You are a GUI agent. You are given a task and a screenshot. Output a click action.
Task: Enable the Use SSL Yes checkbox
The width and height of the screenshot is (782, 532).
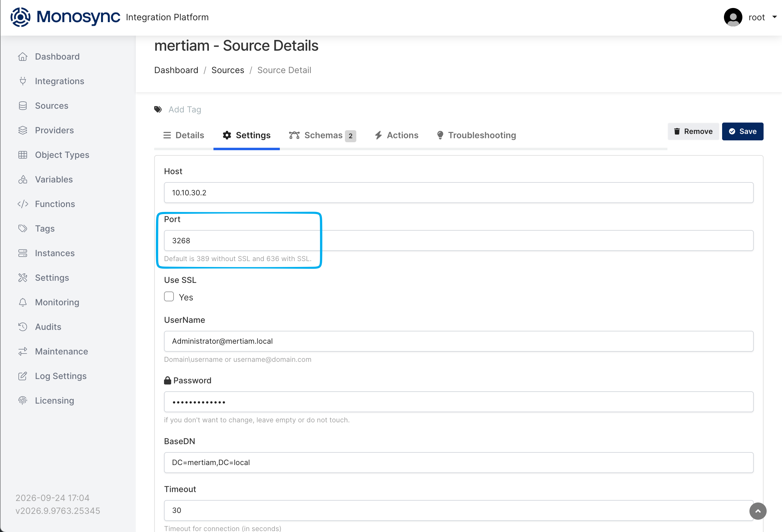(x=169, y=296)
